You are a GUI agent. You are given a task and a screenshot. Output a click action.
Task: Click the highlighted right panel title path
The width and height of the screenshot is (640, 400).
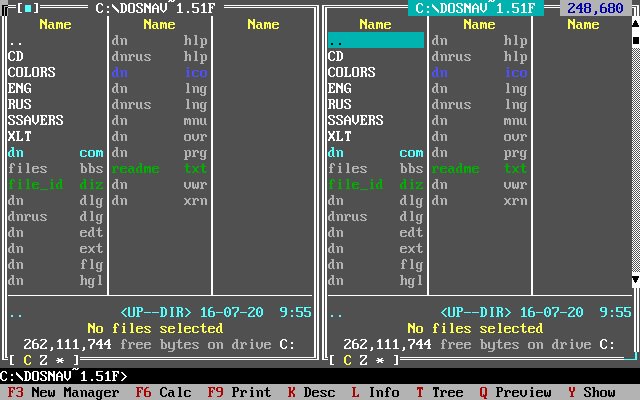click(476, 8)
